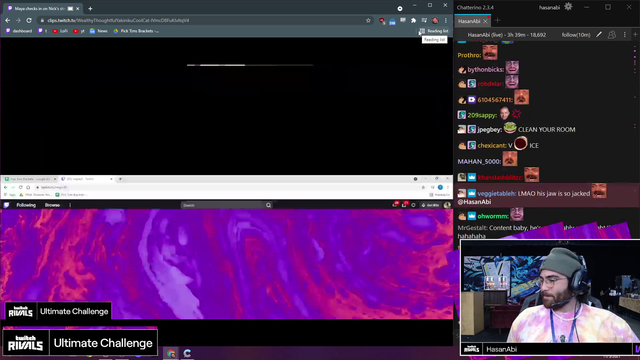The height and width of the screenshot is (360, 640).
Task: Click the Chatterino icon in the taskbar
Action: (x=187, y=353)
